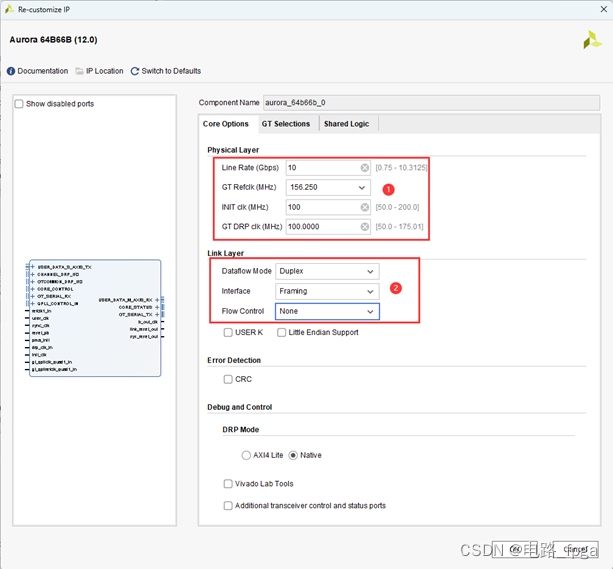Click the IP Location folder icon
613x569 pixels.
click(x=79, y=71)
